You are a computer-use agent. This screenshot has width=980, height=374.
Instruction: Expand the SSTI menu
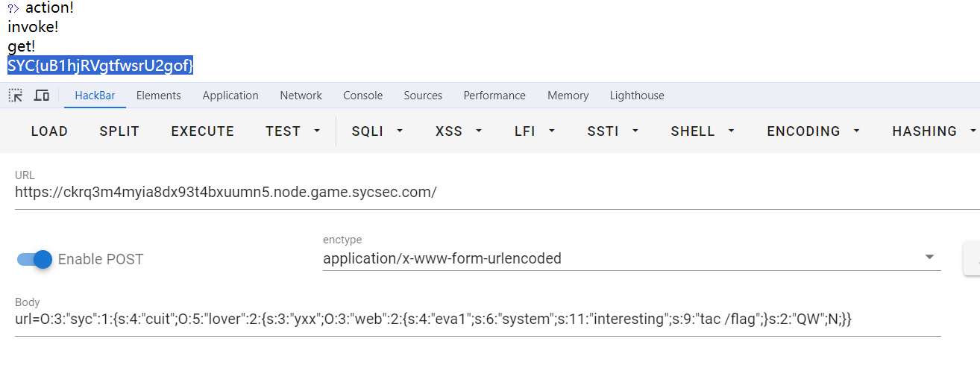tap(612, 131)
